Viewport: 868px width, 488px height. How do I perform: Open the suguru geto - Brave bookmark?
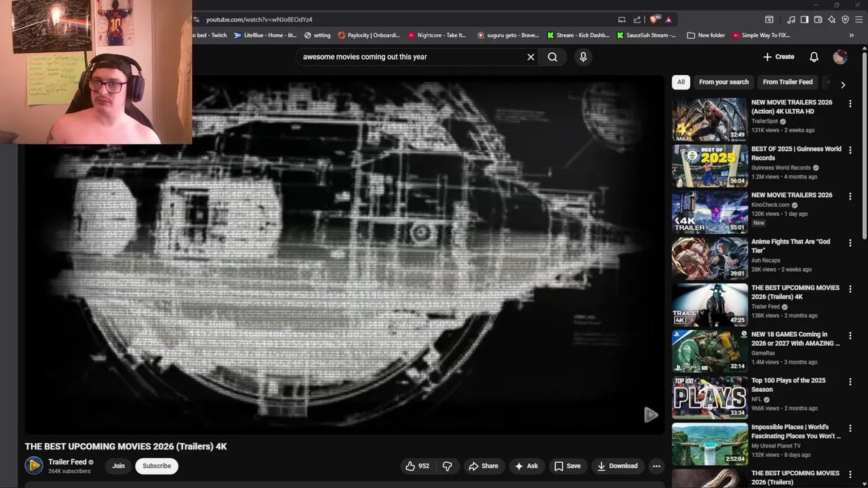click(508, 35)
